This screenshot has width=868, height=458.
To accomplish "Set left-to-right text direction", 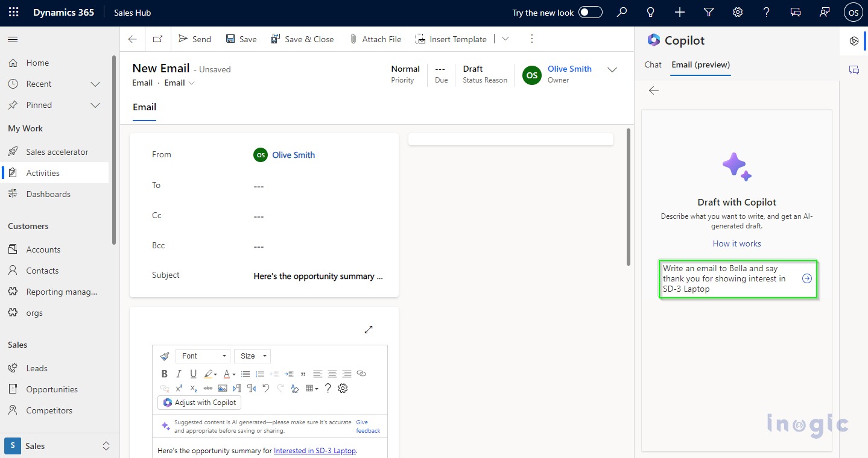I will [x=237, y=389].
